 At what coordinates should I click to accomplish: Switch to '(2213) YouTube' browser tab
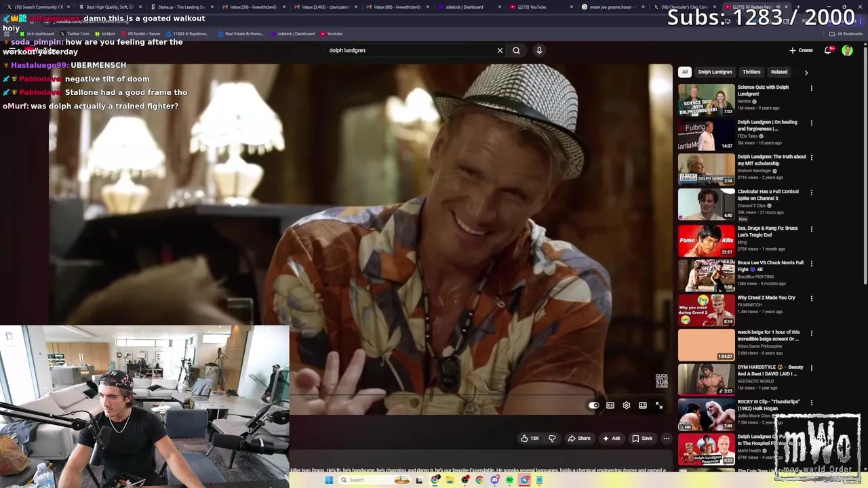coord(537,7)
